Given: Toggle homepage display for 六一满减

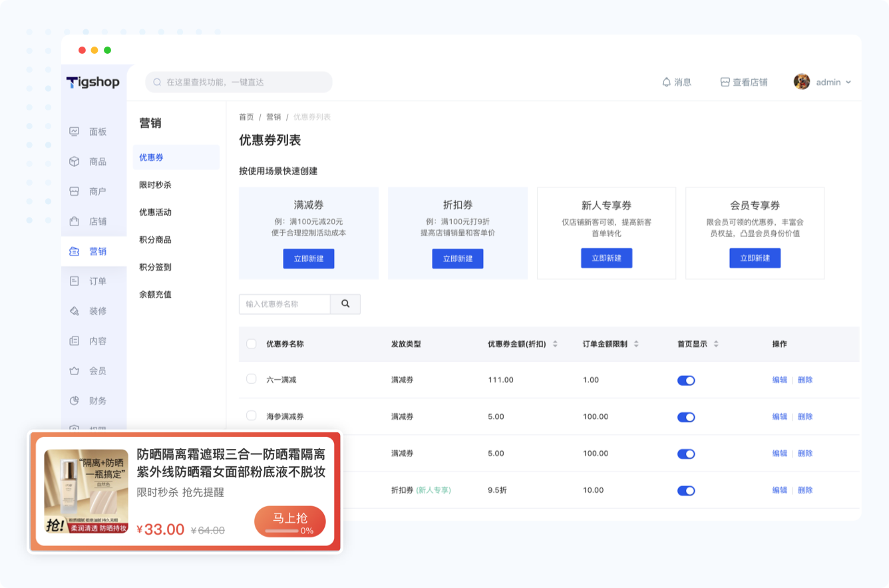Looking at the screenshot, I should tap(686, 380).
